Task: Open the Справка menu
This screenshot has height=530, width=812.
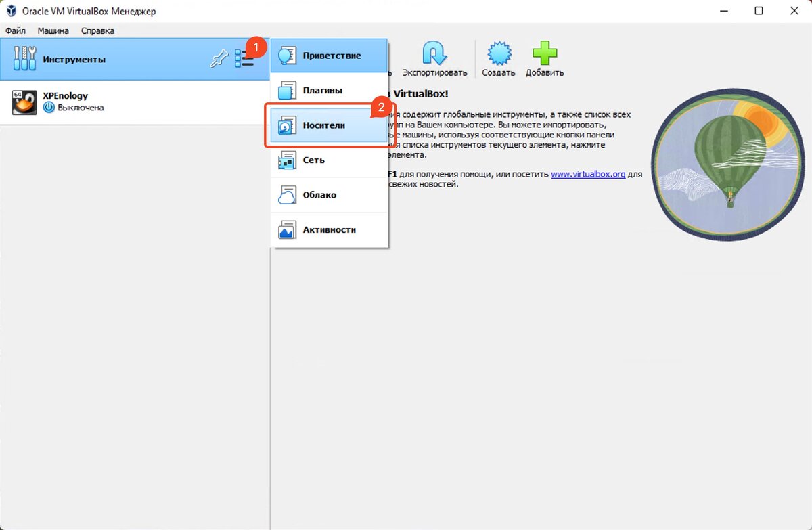Action: point(97,30)
